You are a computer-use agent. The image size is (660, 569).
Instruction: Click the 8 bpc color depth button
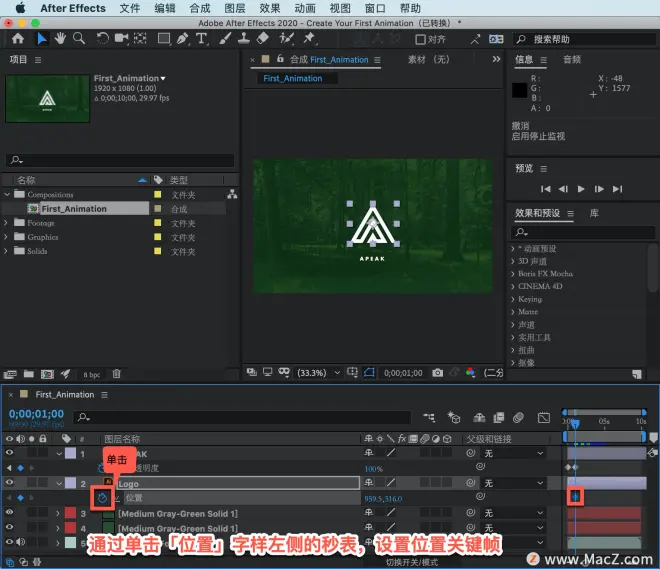(x=91, y=375)
